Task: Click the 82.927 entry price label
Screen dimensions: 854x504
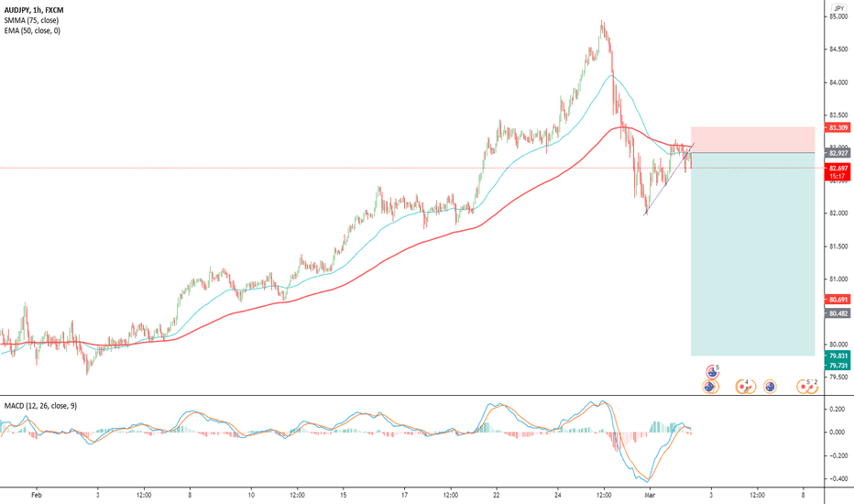Action: 838,153
